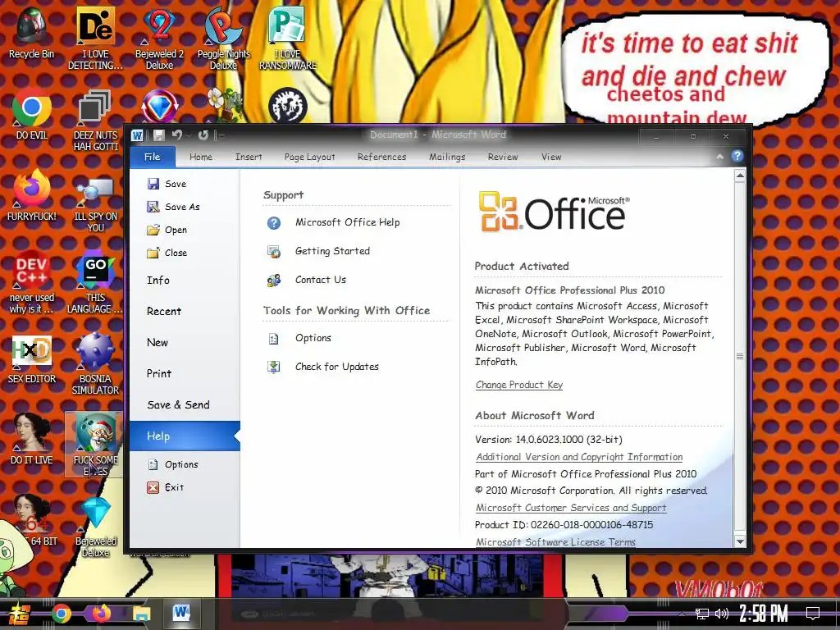Select the Bejeweled 2 Deluxe desktop icon
Viewport: 840px width, 630px height.
tap(159, 39)
